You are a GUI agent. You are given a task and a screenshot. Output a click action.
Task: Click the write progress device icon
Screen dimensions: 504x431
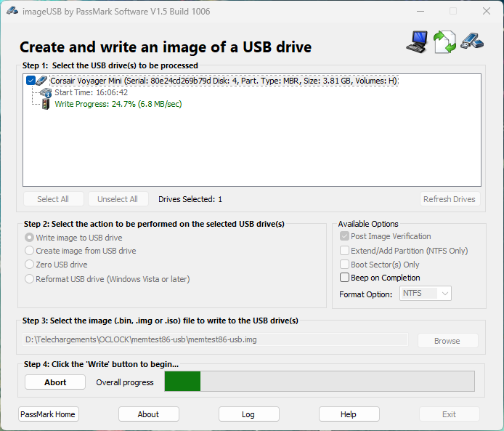(x=46, y=104)
